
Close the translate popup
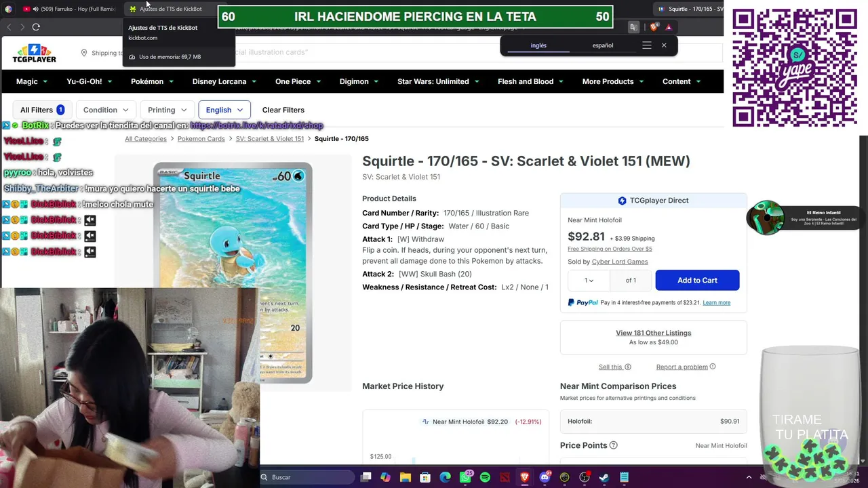click(x=664, y=45)
